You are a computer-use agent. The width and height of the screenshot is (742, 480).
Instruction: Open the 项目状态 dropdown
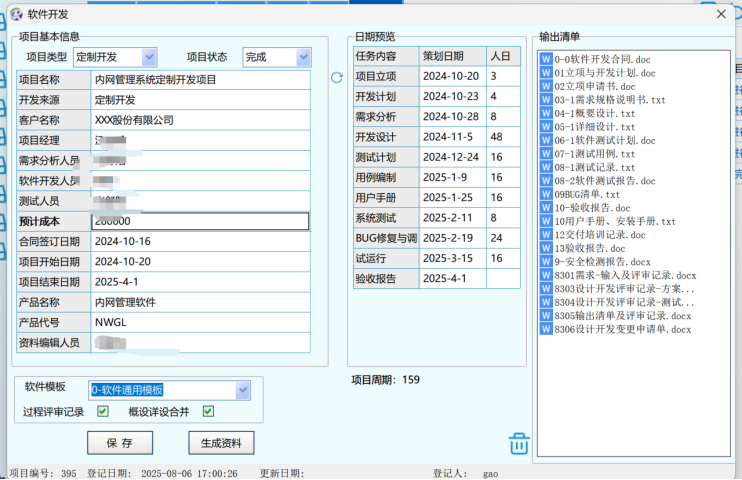[x=304, y=57]
